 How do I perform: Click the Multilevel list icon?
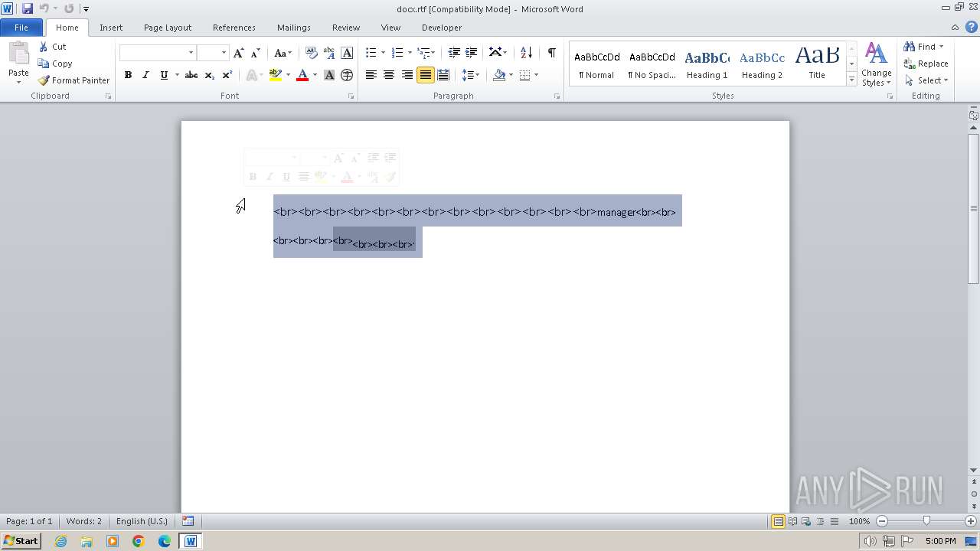[423, 53]
